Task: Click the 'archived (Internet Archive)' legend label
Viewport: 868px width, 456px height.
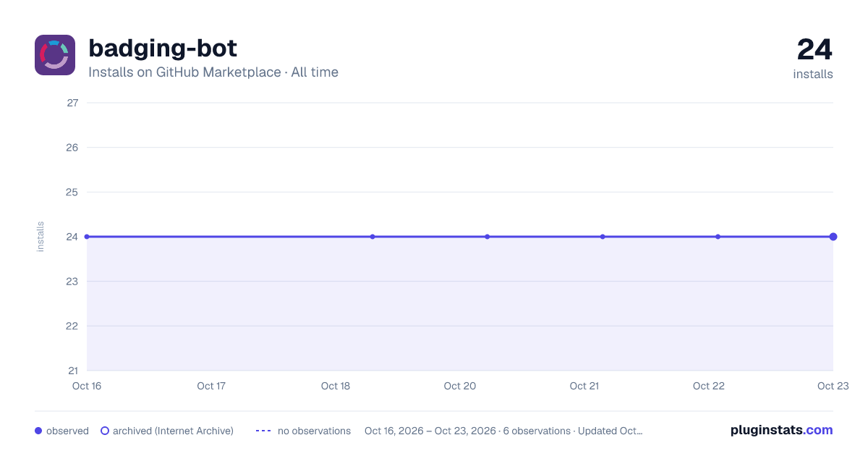Action: pyautogui.click(x=173, y=431)
